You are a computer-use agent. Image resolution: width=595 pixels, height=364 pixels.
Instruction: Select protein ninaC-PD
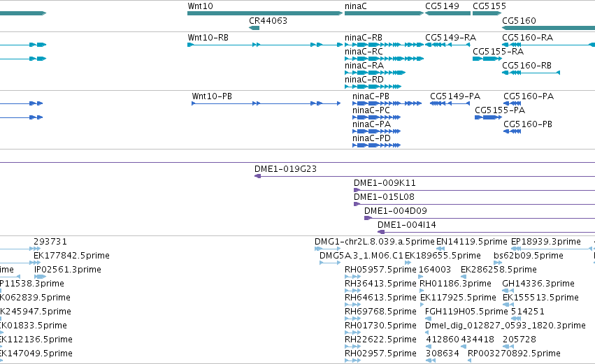click(x=376, y=145)
